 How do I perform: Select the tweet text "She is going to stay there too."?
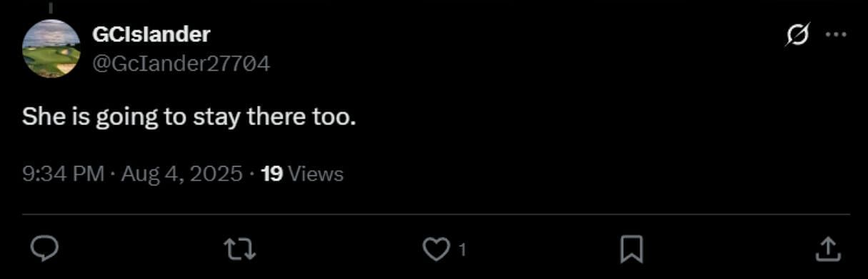[189, 117]
